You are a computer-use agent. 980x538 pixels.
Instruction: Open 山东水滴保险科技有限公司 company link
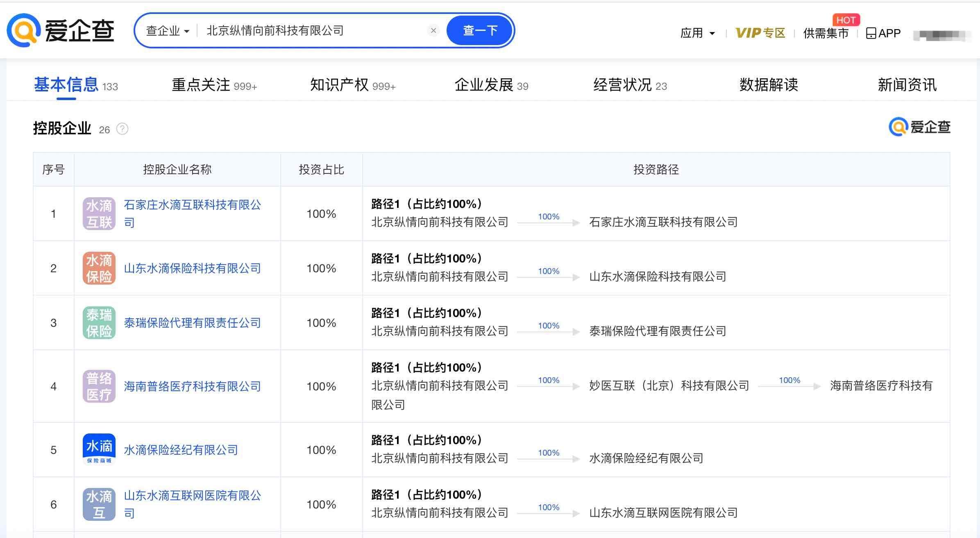tap(193, 268)
